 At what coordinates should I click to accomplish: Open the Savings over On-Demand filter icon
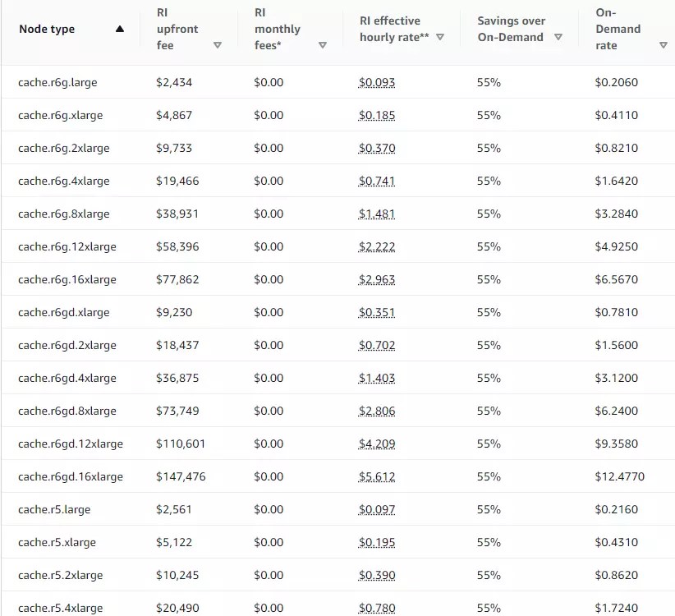[x=558, y=37]
